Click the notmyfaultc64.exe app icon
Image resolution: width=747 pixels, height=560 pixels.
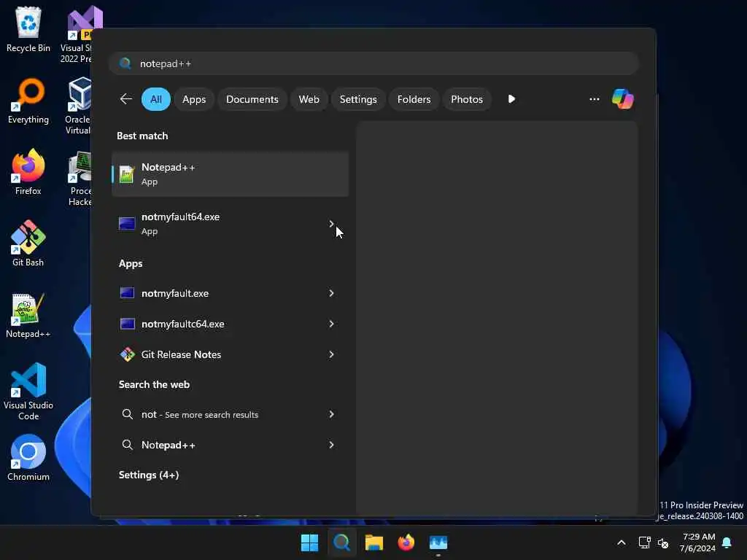[x=127, y=324]
